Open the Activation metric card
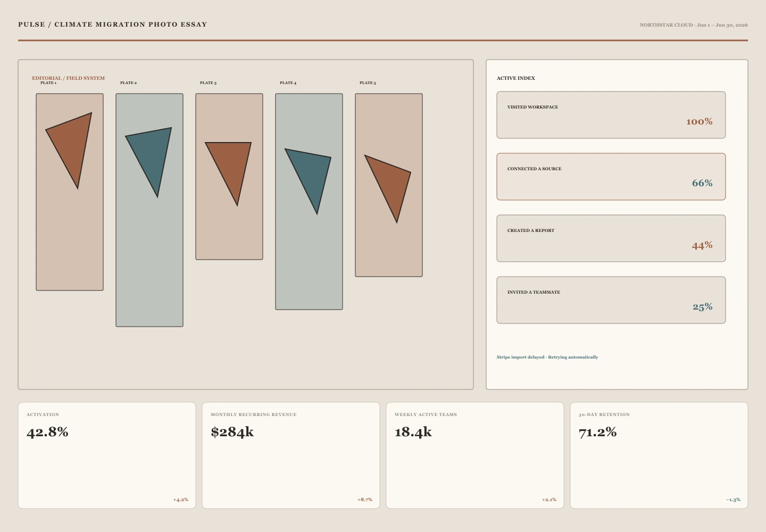Viewport: 766px width, 532px height. click(107, 455)
